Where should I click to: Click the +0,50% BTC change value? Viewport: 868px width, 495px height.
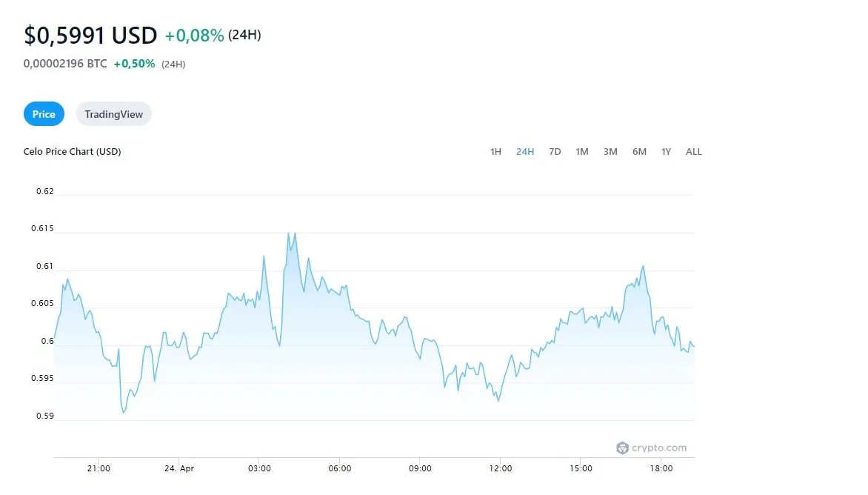point(134,64)
